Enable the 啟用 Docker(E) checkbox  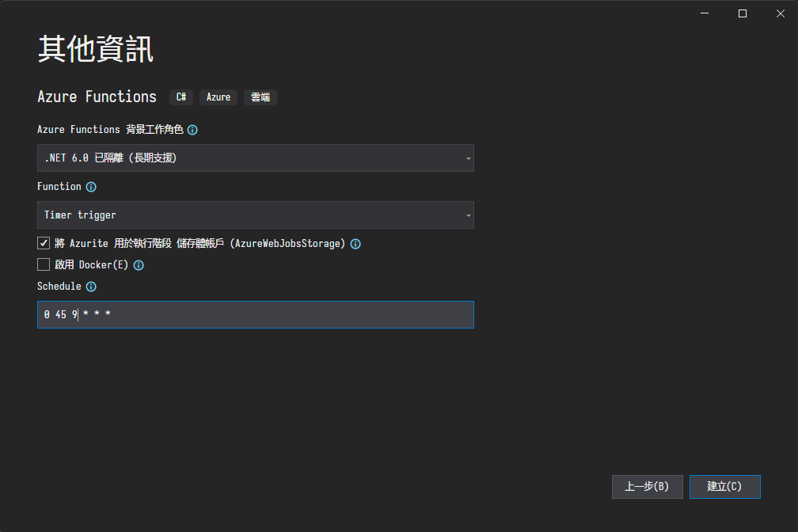(x=44, y=264)
